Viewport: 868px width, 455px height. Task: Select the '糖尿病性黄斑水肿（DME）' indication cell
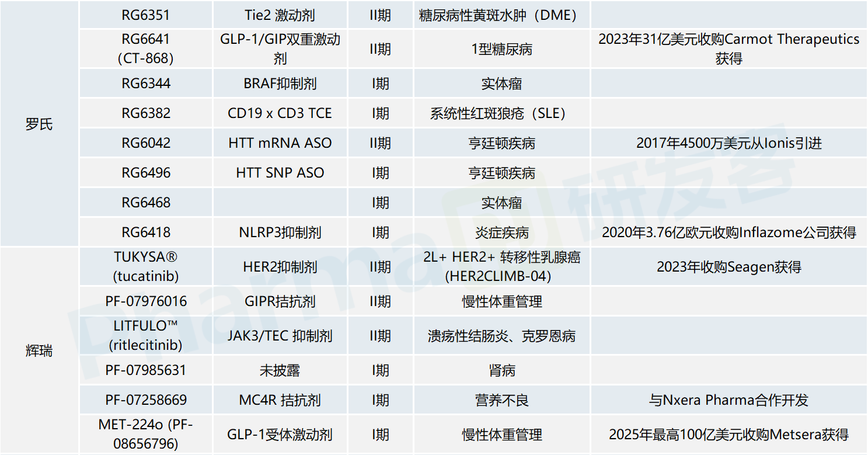[x=501, y=15]
